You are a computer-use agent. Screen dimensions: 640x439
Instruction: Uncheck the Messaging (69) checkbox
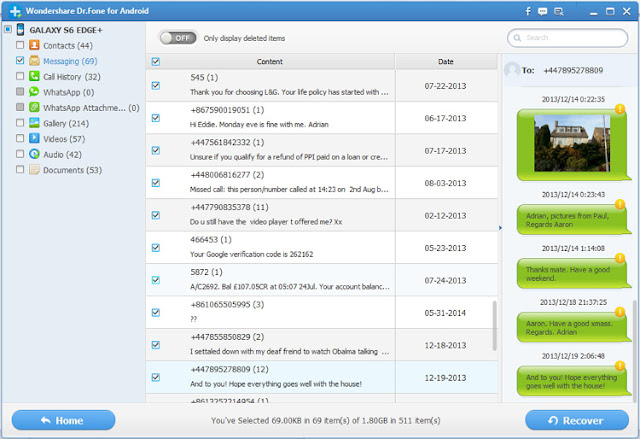(20, 60)
